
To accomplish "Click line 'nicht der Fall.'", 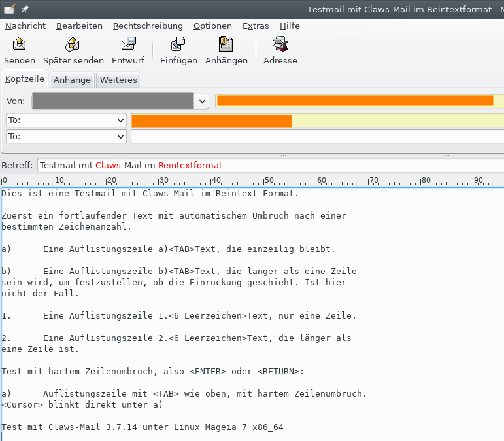I will (40, 293).
